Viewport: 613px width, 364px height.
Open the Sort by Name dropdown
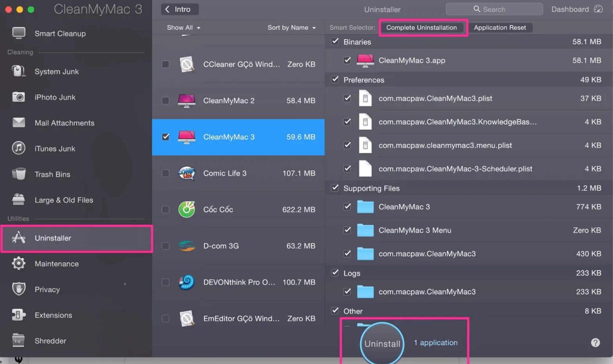tap(292, 27)
